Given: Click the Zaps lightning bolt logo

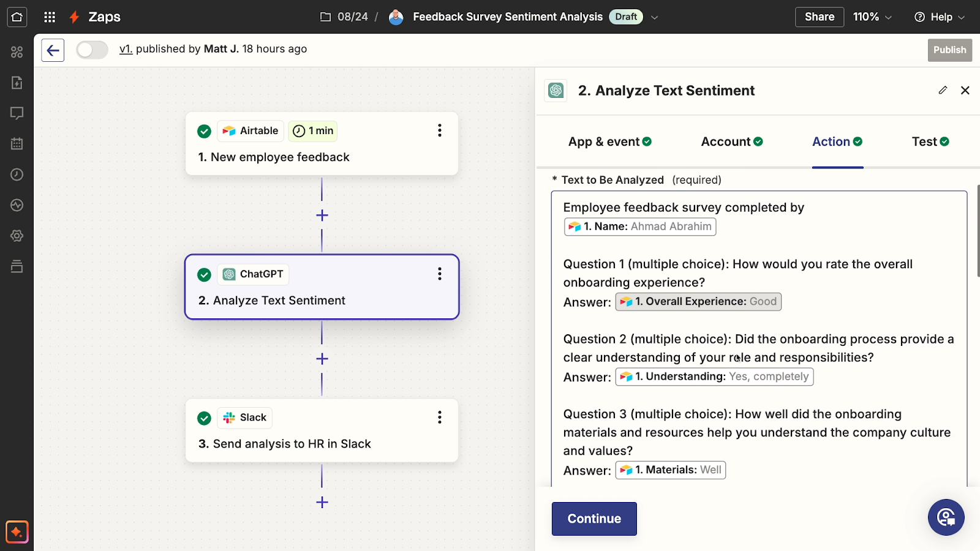Looking at the screenshot, I should click(x=74, y=17).
